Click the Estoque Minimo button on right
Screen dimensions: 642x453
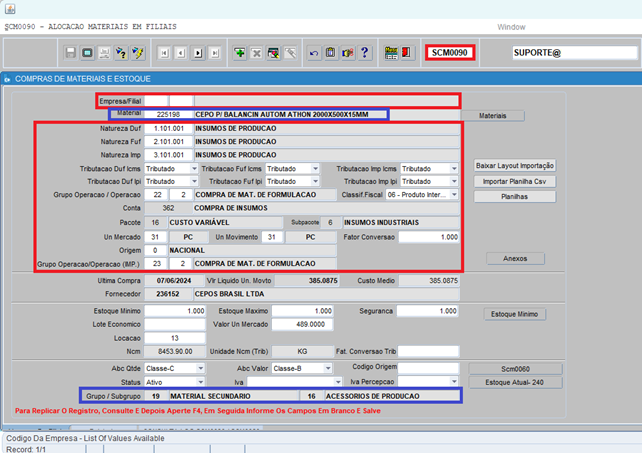pyautogui.click(x=515, y=314)
